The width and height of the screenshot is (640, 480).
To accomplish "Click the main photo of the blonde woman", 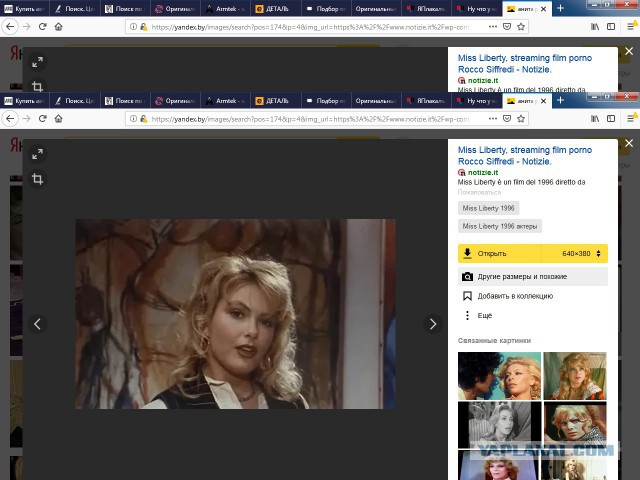I will click(x=236, y=314).
